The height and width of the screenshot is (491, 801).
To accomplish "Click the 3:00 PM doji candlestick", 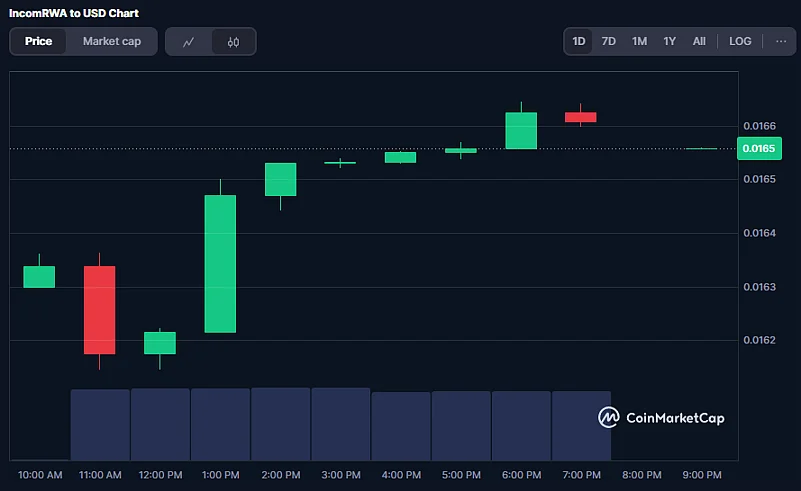I will pos(340,163).
